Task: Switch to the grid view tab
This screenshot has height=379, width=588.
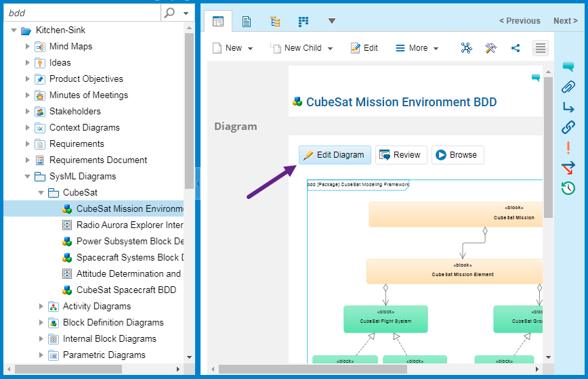Action: (x=303, y=22)
